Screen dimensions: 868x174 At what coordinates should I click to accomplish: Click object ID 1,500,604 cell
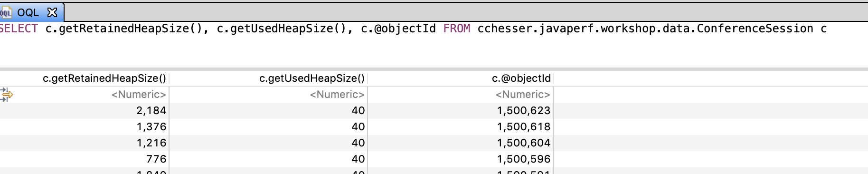pyautogui.click(x=524, y=143)
